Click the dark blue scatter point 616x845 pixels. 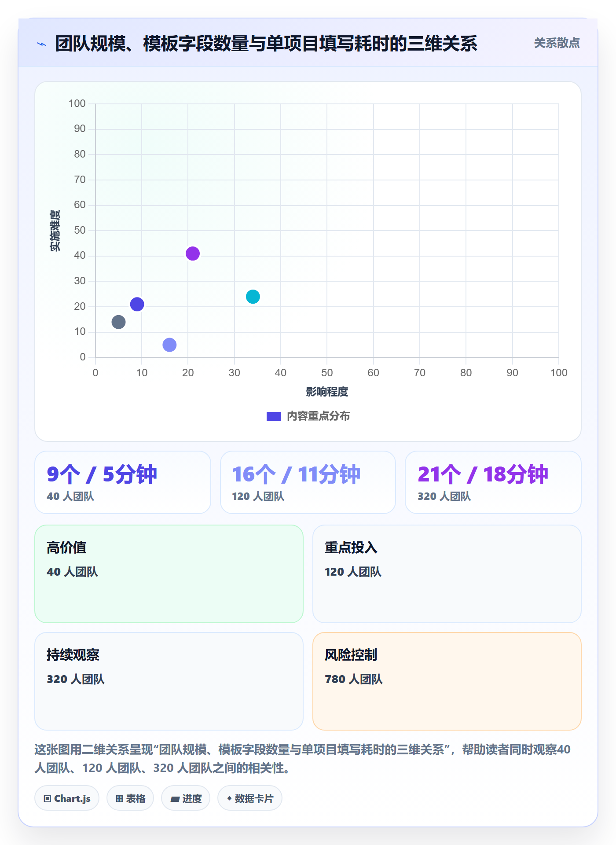point(137,304)
